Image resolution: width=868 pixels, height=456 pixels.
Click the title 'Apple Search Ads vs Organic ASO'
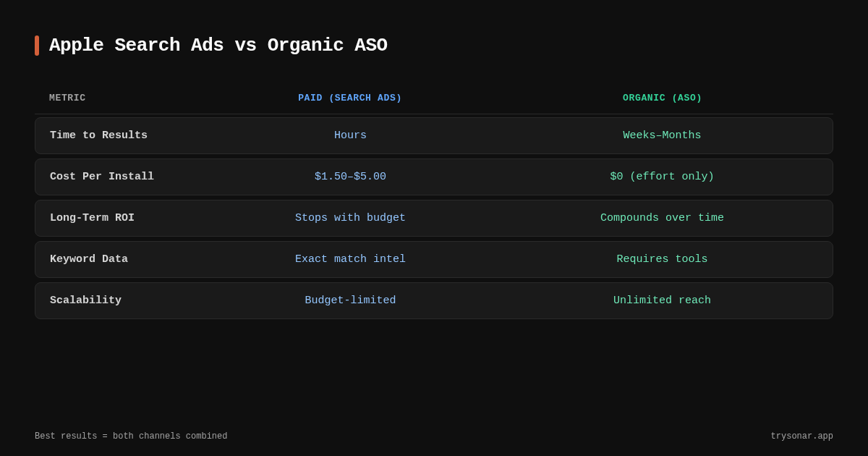218,46
